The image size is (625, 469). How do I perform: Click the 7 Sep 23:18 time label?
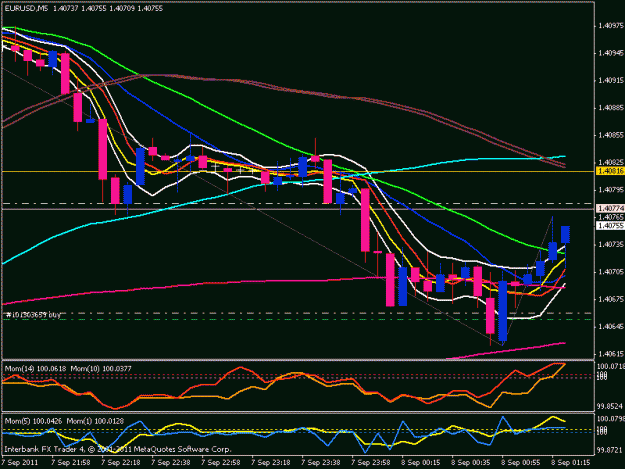coord(270,463)
